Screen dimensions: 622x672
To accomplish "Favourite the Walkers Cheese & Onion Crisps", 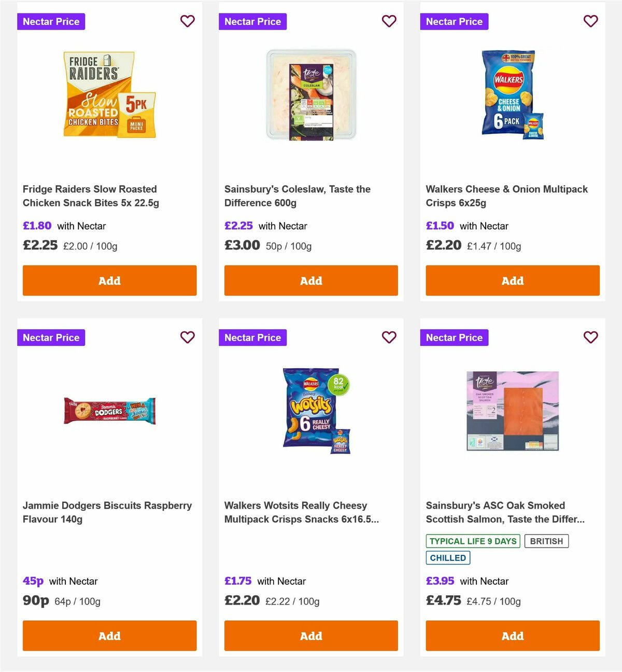I will click(591, 21).
